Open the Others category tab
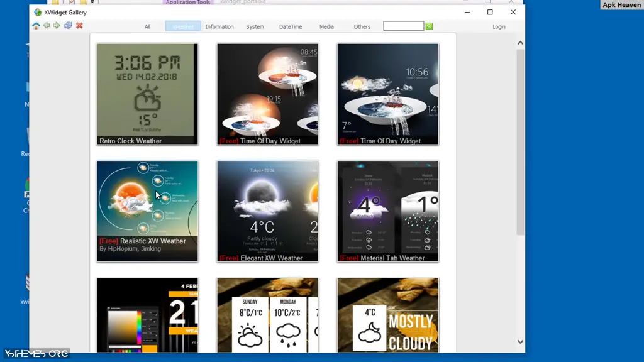 tap(362, 26)
